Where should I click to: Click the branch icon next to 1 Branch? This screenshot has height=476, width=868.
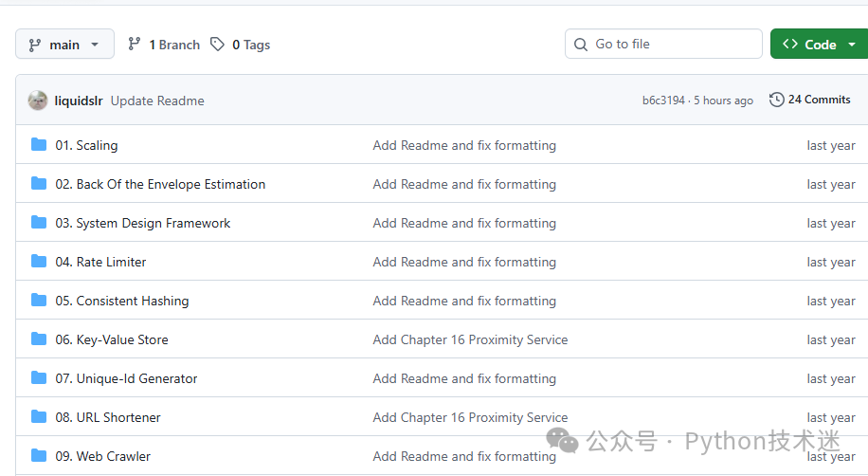click(134, 44)
